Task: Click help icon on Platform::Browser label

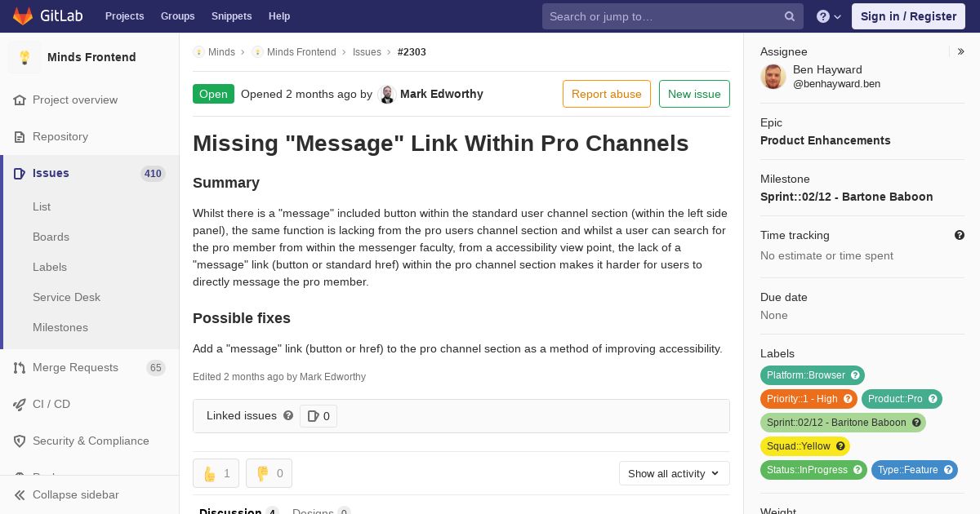Action: coord(855,375)
